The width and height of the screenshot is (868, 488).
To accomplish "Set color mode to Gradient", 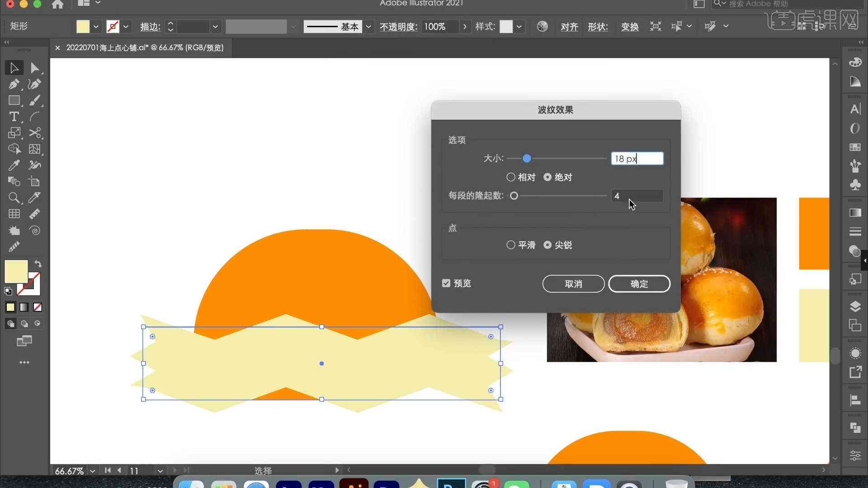I will click(24, 307).
